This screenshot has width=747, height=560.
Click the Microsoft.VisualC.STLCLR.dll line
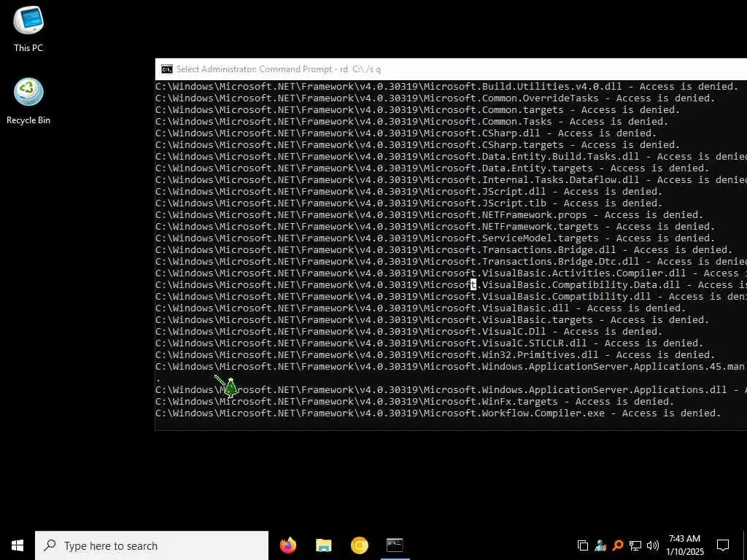click(429, 343)
